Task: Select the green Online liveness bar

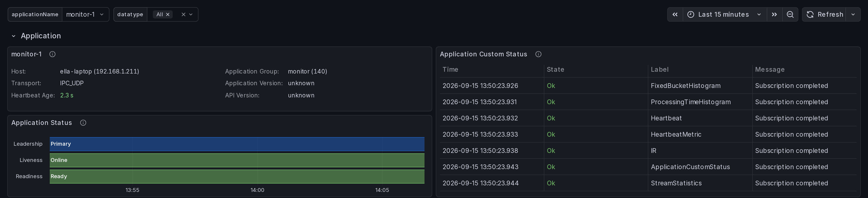Action: click(237, 160)
